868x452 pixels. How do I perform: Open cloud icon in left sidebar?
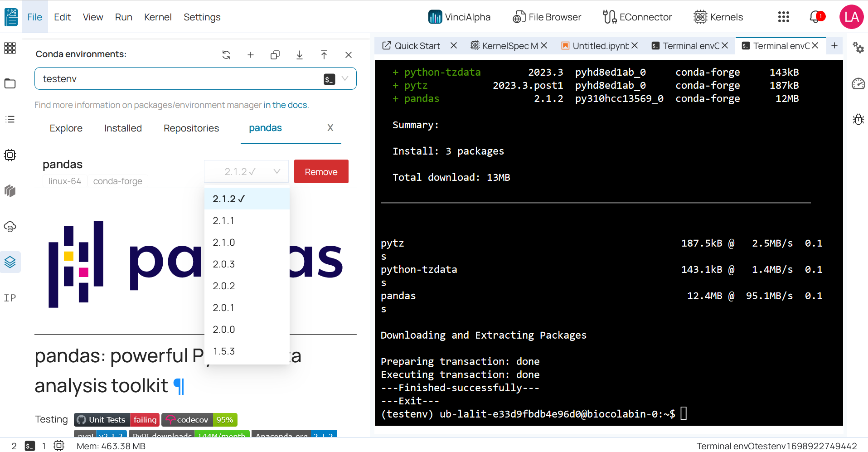pyautogui.click(x=10, y=226)
